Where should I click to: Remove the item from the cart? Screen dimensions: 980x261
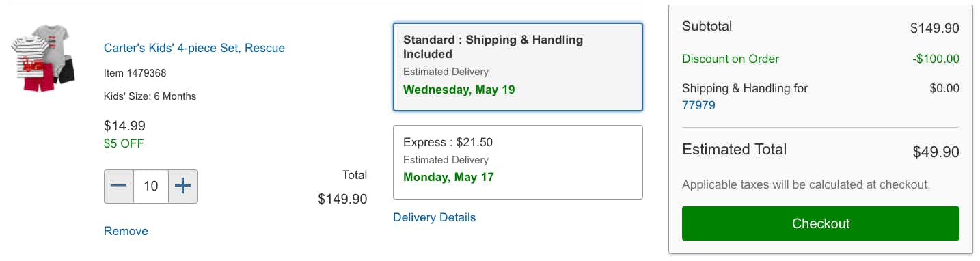[x=126, y=231]
